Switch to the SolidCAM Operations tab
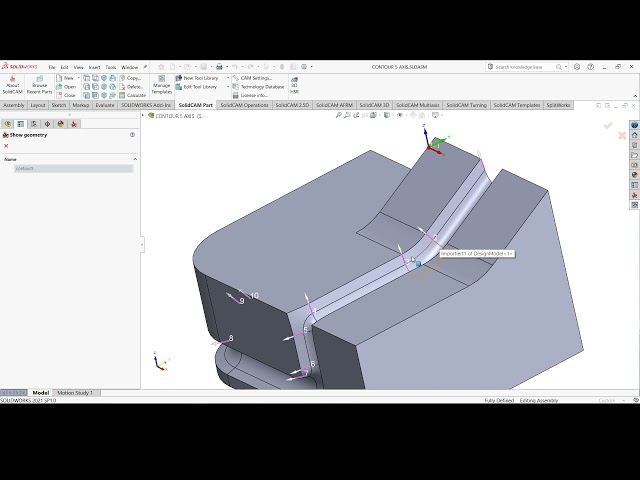This screenshot has width=640, height=480. (x=244, y=105)
